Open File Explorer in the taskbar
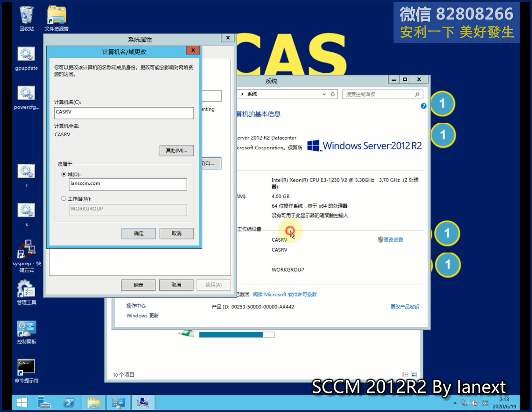This screenshot has width=532, height=412. (x=94, y=402)
